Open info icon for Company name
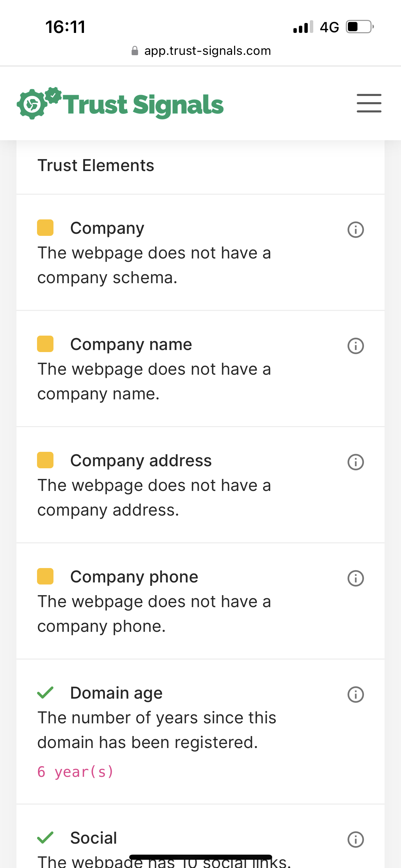Viewport: 401px width, 868px height. click(355, 346)
